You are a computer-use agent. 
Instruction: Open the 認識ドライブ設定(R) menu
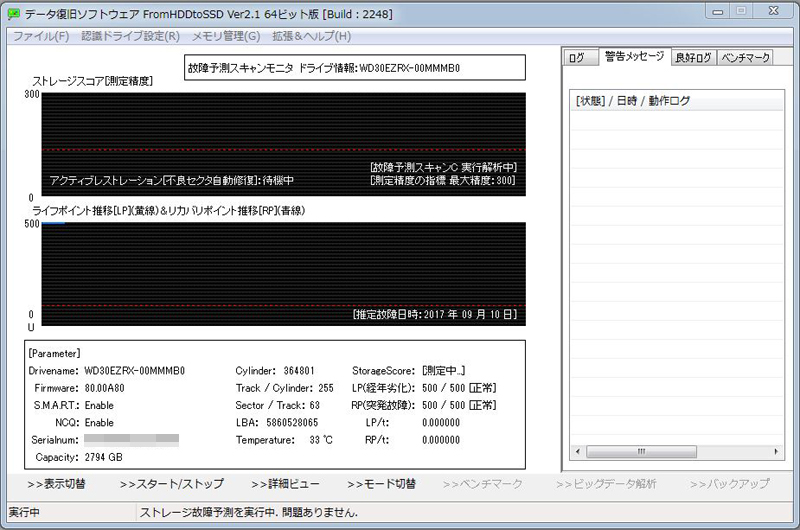click(x=131, y=36)
